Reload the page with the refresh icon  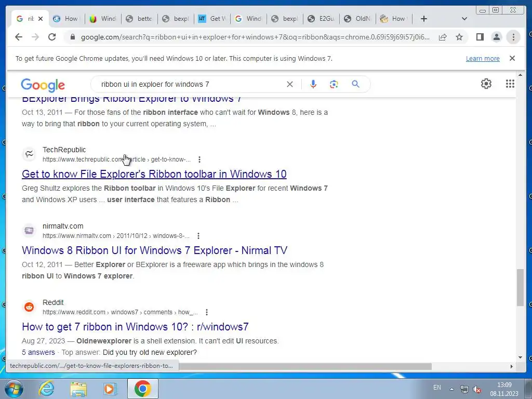pos(52,37)
